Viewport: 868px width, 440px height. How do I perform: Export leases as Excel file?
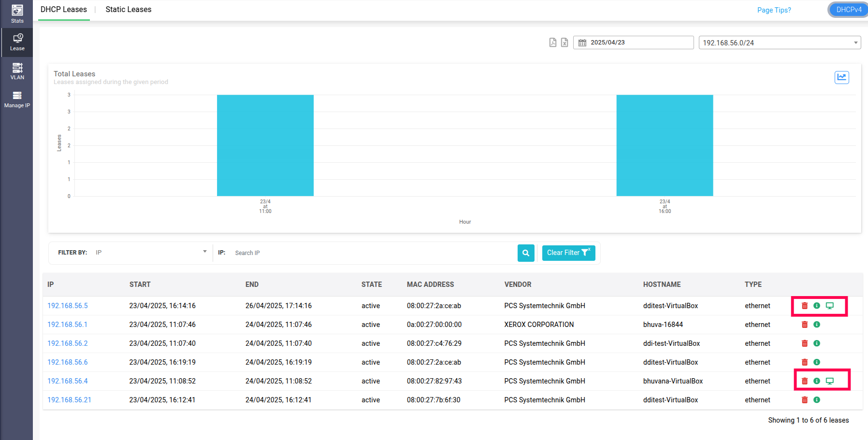coord(564,43)
